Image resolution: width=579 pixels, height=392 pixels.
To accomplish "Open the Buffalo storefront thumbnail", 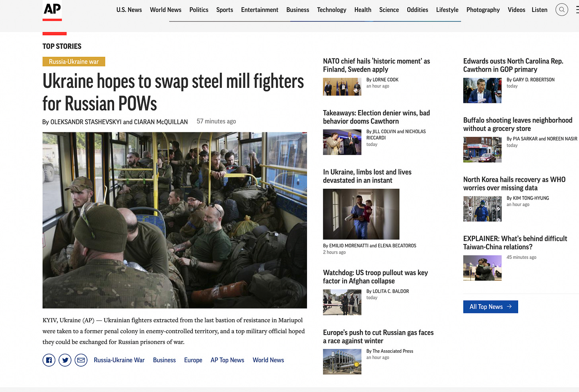I will [x=482, y=150].
